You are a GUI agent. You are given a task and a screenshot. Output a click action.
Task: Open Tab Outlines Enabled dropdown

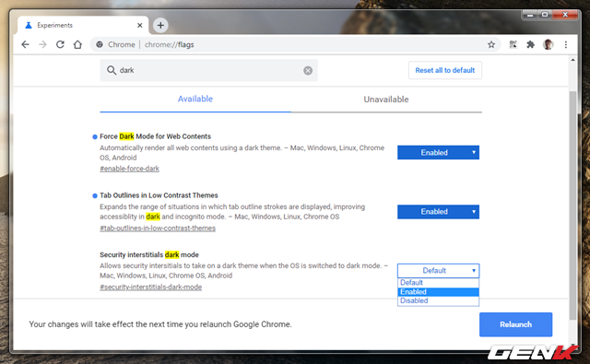(439, 211)
